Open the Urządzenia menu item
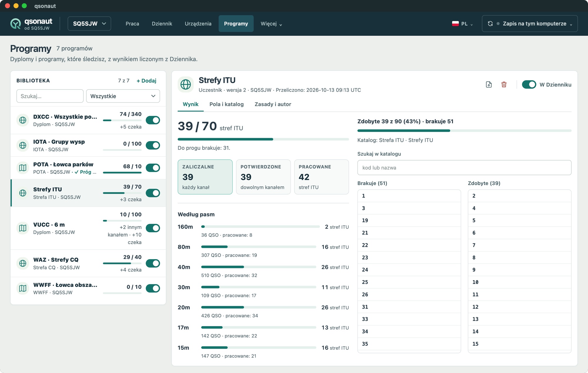The height and width of the screenshot is (373, 588). point(198,24)
